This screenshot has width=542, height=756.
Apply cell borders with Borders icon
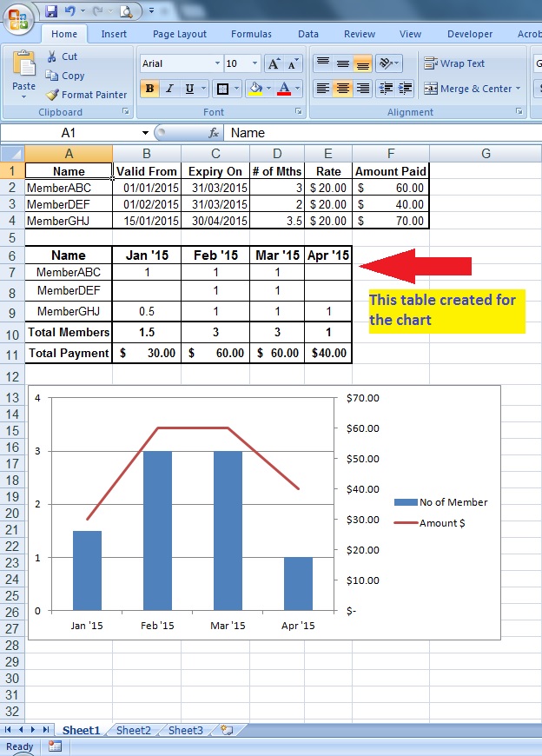(222, 89)
